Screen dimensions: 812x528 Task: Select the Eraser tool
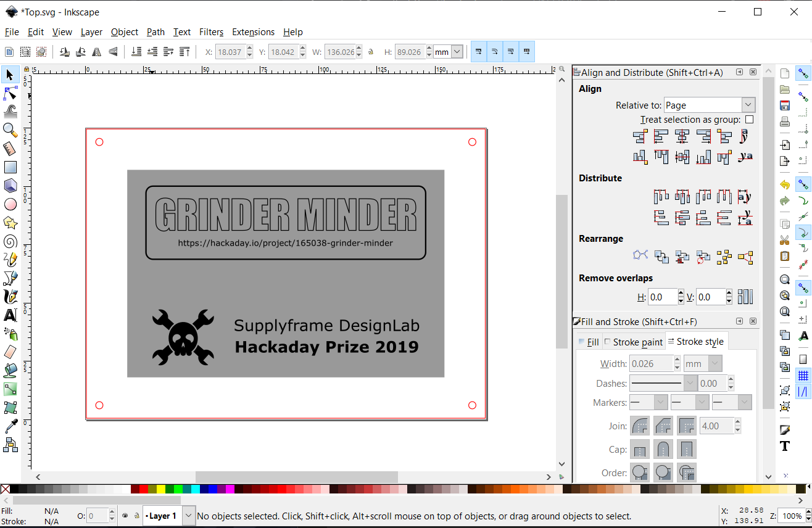10,352
